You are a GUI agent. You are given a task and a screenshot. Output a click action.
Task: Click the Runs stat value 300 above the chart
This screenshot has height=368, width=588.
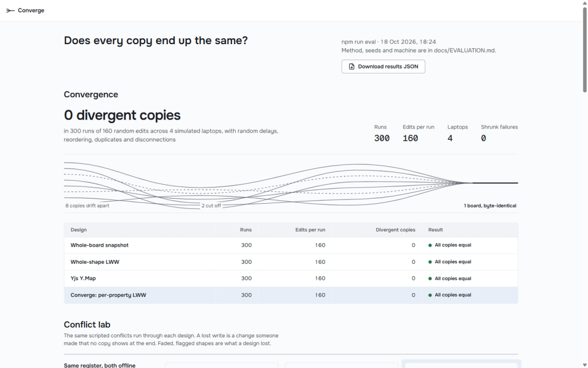(382, 138)
